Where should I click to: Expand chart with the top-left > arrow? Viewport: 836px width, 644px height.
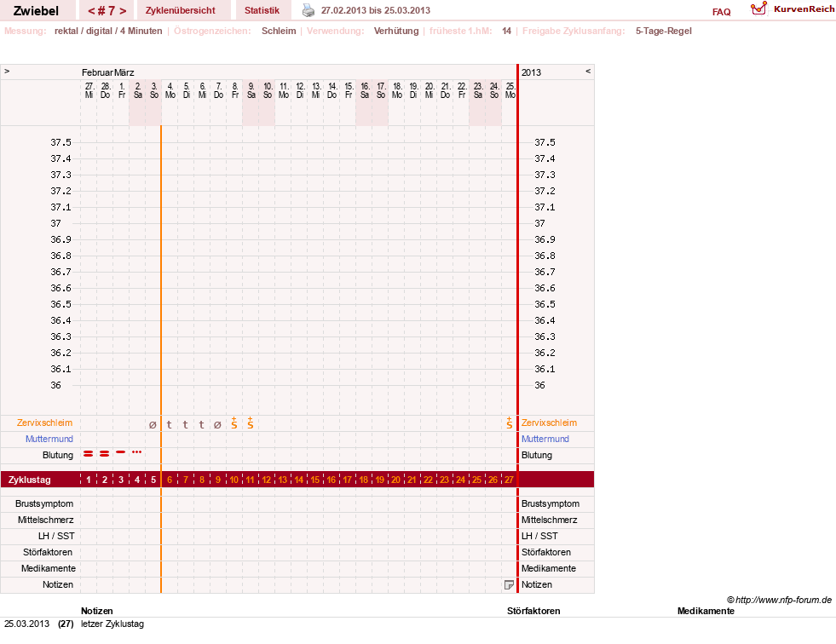(7, 71)
